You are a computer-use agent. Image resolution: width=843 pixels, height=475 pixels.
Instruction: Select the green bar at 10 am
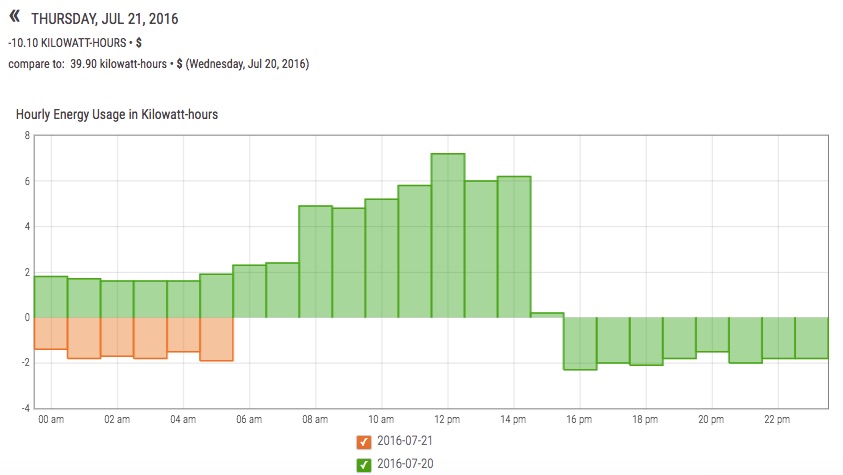[381, 258]
